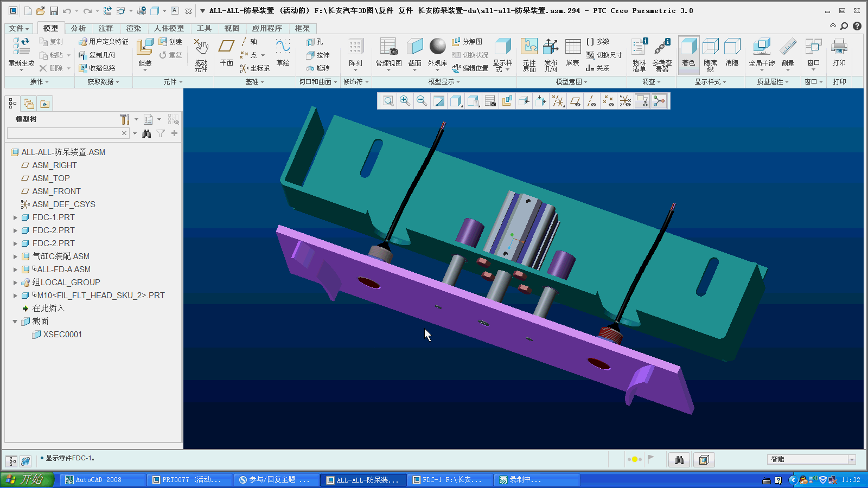Click the Publish Geometry icon
Image resolution: width=868 pixels, height=488 pixels.
coord(551,48)
